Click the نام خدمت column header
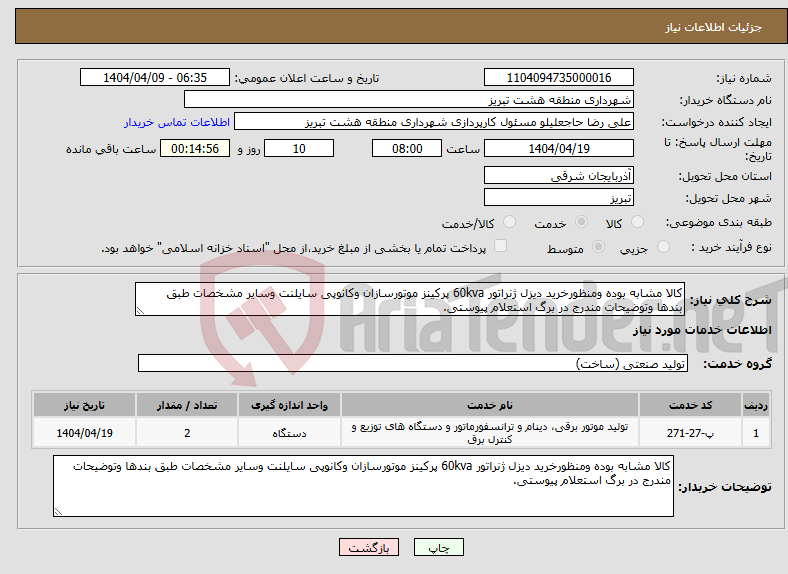The image size is (788, 574). point(489,405)
